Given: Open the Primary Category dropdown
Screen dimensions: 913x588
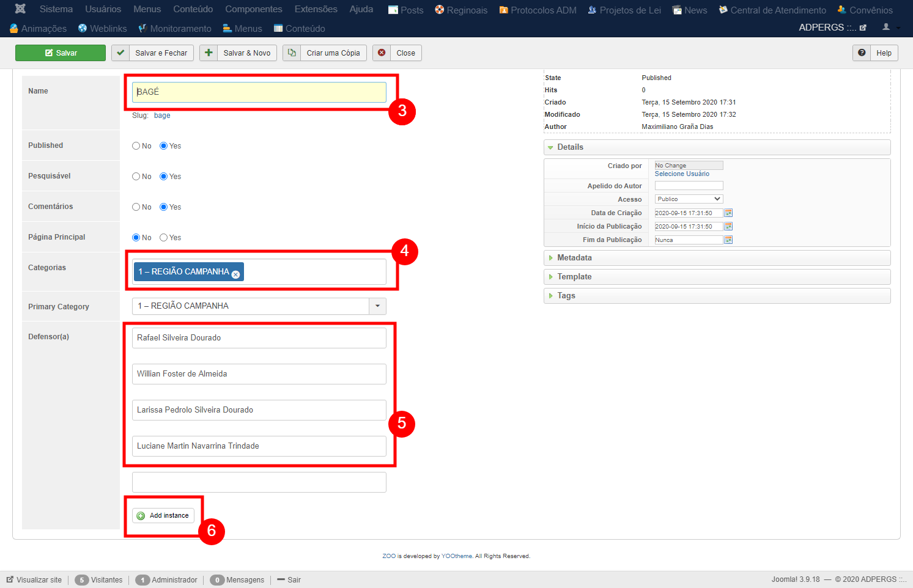Looking at the screenshot, I should [377, 306].
